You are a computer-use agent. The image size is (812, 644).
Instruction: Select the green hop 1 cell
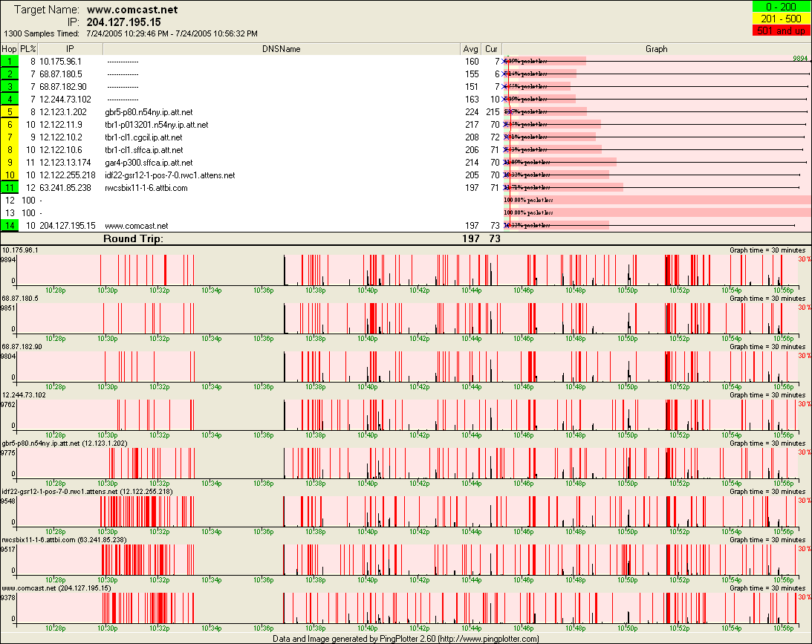10,62
